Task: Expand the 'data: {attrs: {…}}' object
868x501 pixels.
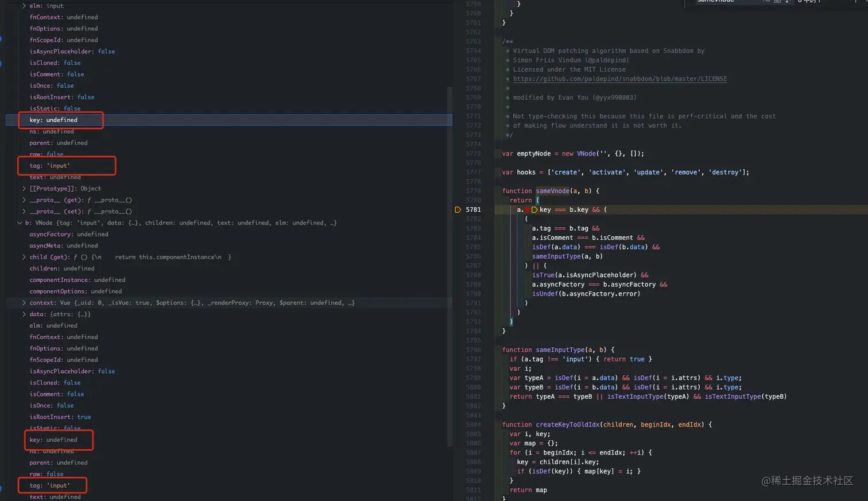Action: [24, 314]
